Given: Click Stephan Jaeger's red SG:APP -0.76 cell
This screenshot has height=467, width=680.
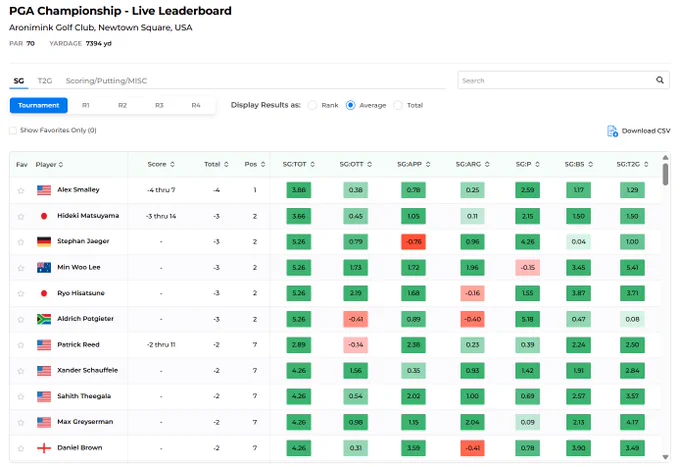Looking at the screenshot, I should pyautogui.click(x=413, y=242).
